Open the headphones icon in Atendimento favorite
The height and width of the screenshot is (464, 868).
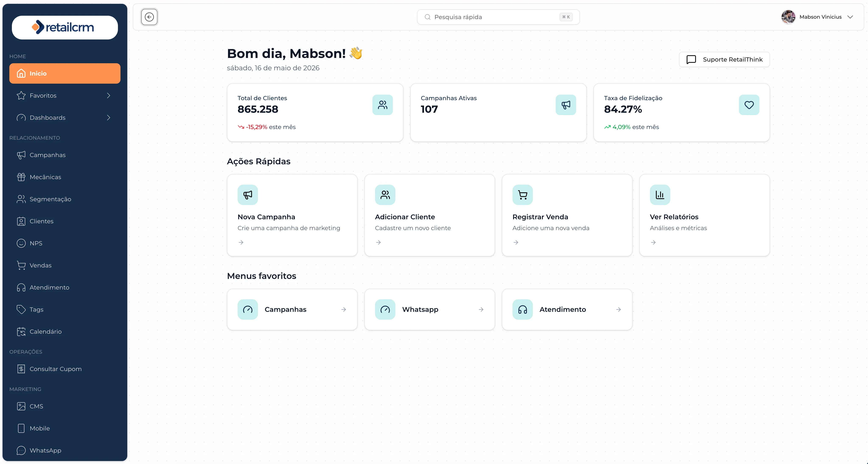coord(523,309)
